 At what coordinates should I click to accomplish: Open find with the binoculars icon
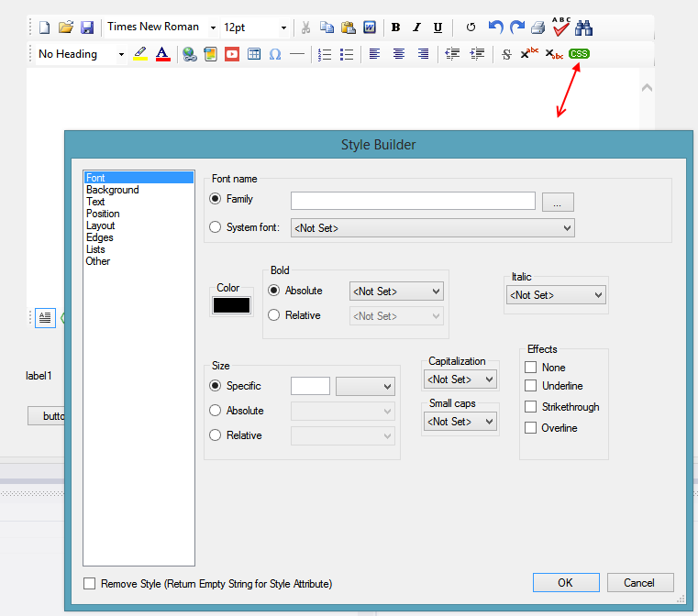coord(584,27)
